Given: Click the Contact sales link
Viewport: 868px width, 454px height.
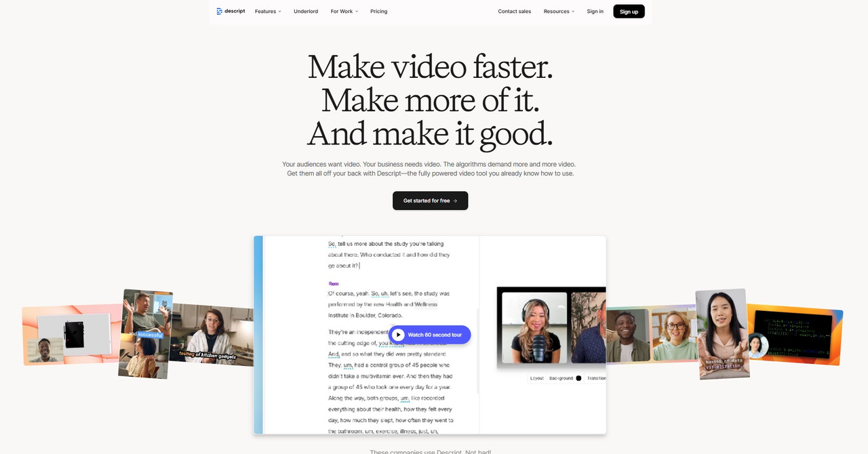Looking at the screenshot, I should click(515, 12).
